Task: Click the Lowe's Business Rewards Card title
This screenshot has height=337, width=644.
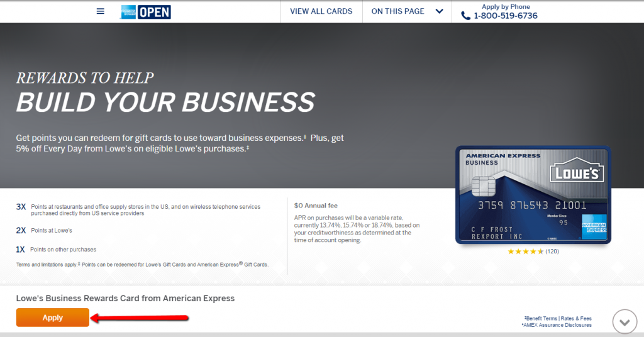Action: tap(125, 299)
